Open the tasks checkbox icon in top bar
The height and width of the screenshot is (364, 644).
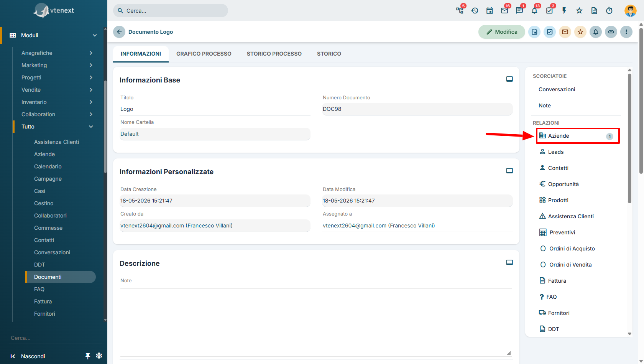click(x=549, y=10)
